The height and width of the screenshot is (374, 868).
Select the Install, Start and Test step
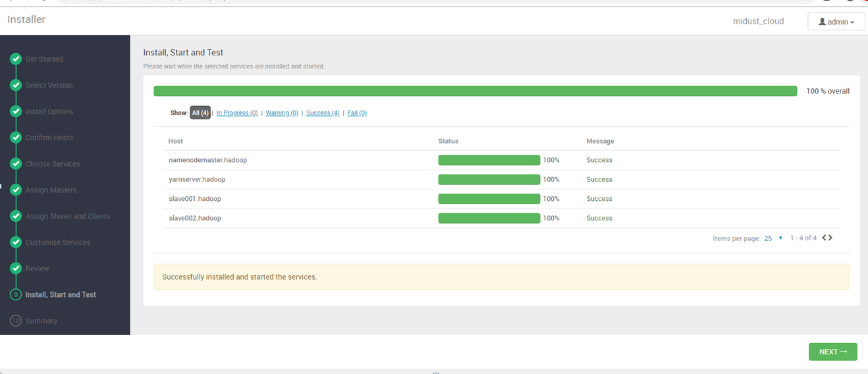pyautogui.click(x=61, y=294)
